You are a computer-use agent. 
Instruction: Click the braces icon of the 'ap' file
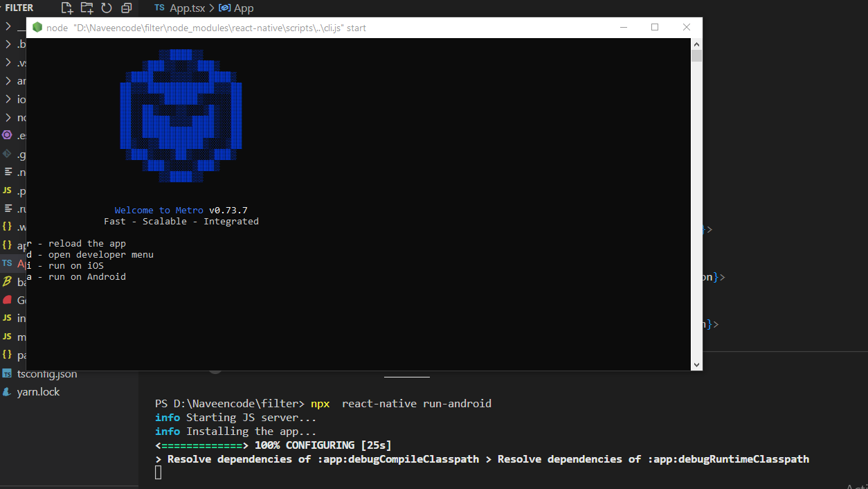pyautogui.click(x=8, y=245)
